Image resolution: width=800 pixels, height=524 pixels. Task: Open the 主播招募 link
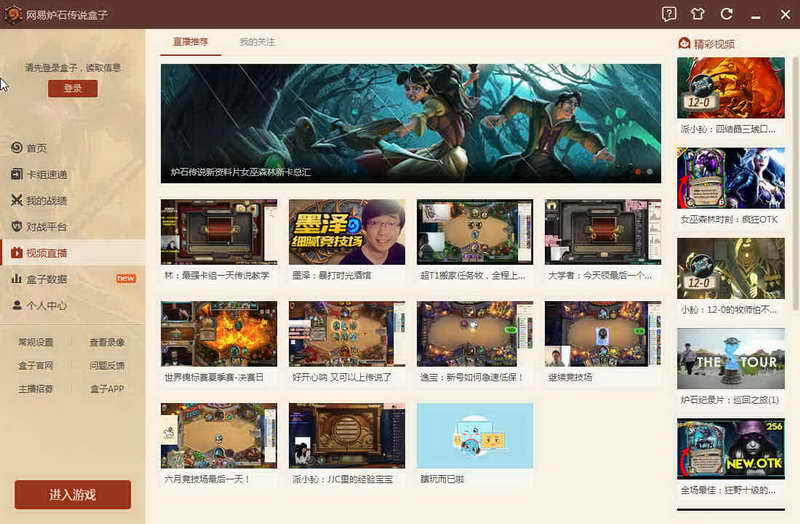[x=36, y=389]
